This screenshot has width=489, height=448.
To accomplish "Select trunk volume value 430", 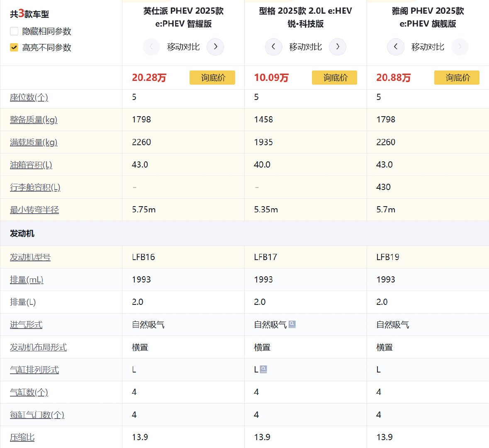I will click(383, 187).
